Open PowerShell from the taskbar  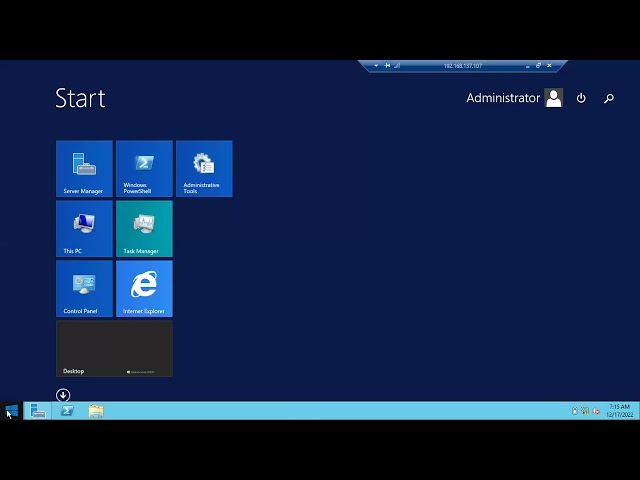point(67,411)
